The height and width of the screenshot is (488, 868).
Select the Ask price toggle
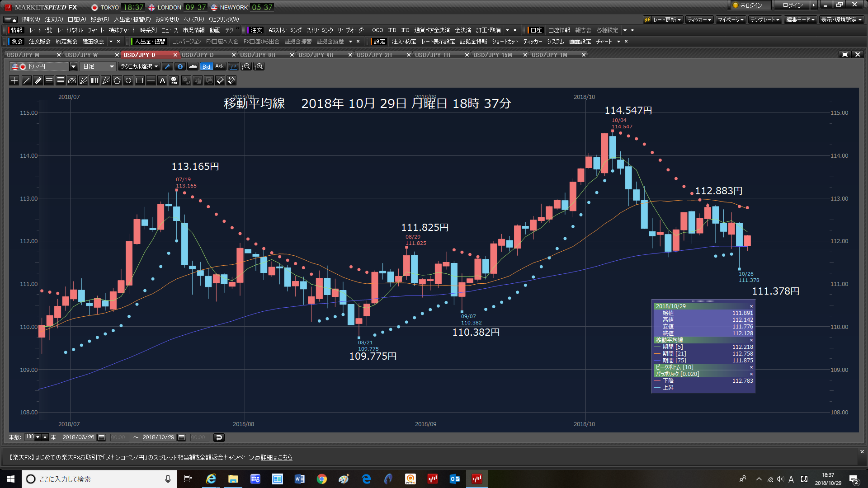[x=219, y=66]
